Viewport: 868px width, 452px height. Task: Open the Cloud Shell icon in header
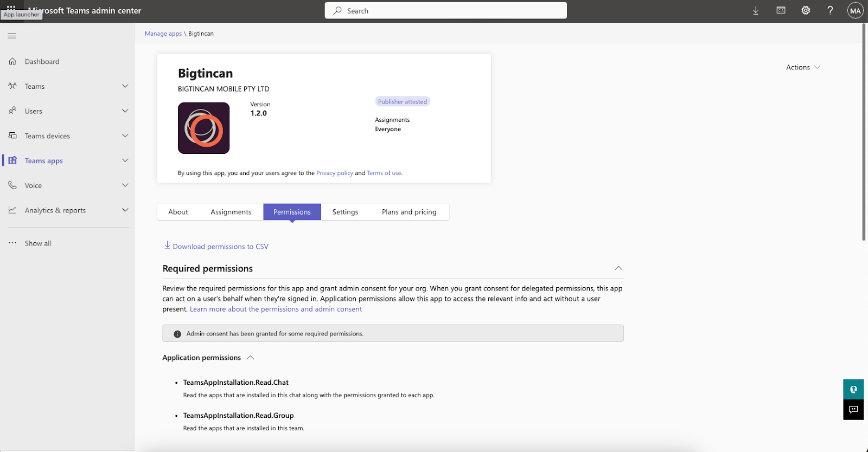[781, 11]
